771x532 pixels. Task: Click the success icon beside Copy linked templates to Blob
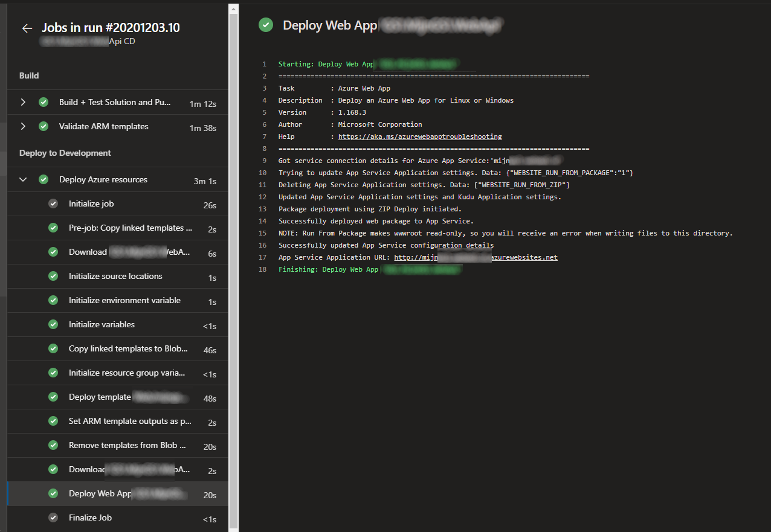[x=52, y=348]
